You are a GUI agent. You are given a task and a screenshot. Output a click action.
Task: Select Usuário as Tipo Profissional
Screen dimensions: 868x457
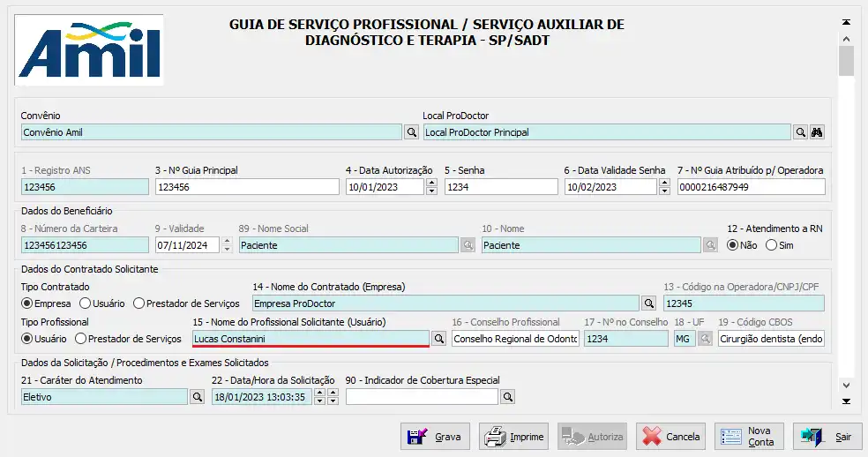click(44, 339)
